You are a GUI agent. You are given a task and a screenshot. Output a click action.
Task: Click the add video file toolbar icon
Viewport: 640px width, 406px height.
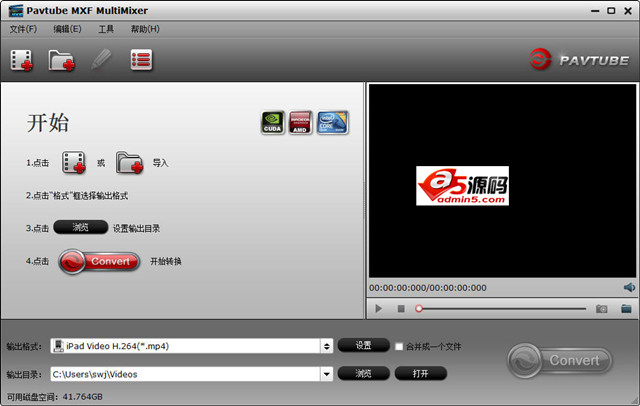pyautogui.click(x=22, y=60)
